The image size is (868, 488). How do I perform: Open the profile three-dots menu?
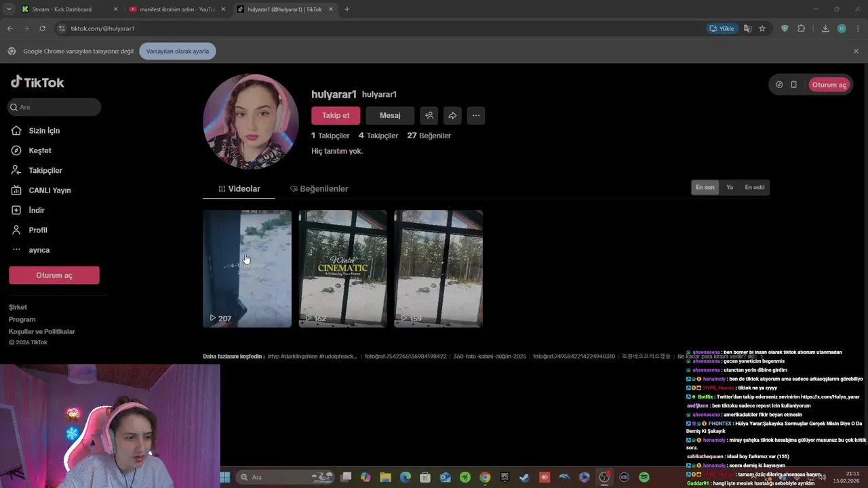pos(476,115)
